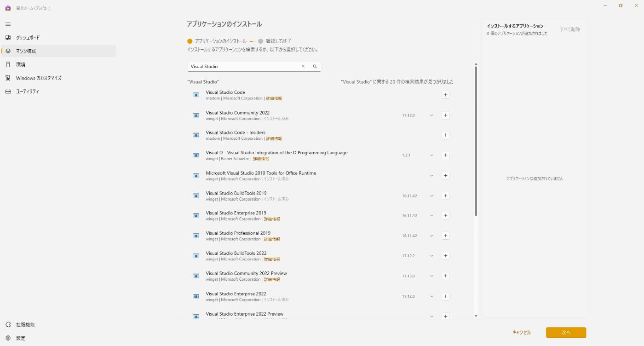Add Visual Studio Code with plus button

[x=445, y=95]
